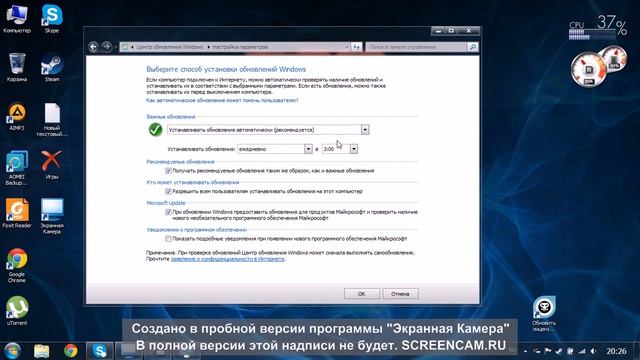
Task: Open address bar history dropdown arrow
Action: coord(347,47)
